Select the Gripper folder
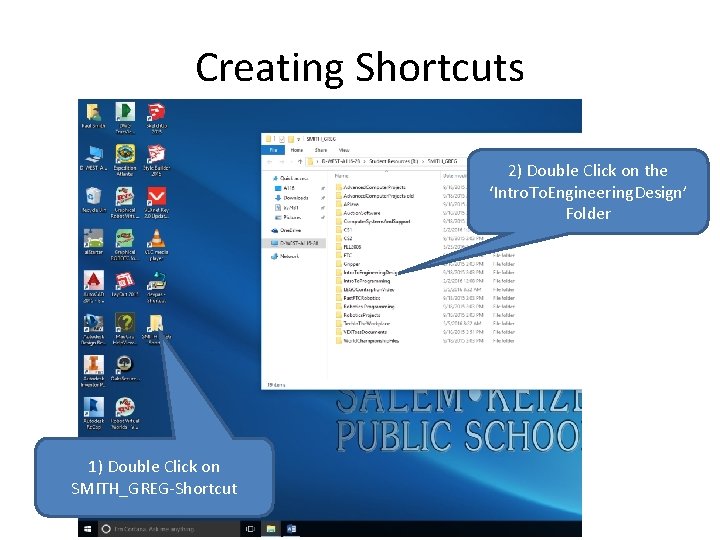This screenshot has width=720, height=540. pos(348,264)
